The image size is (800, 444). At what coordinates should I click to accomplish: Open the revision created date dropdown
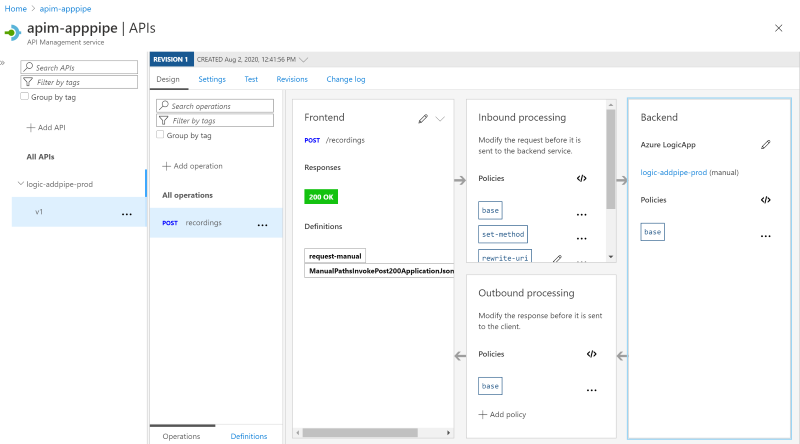coord(304,60)
